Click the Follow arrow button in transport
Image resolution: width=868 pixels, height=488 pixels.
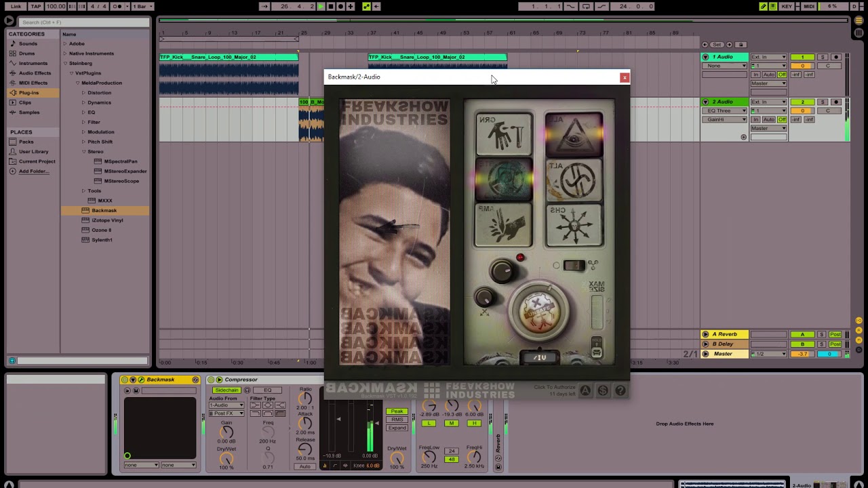pos(265,6)
